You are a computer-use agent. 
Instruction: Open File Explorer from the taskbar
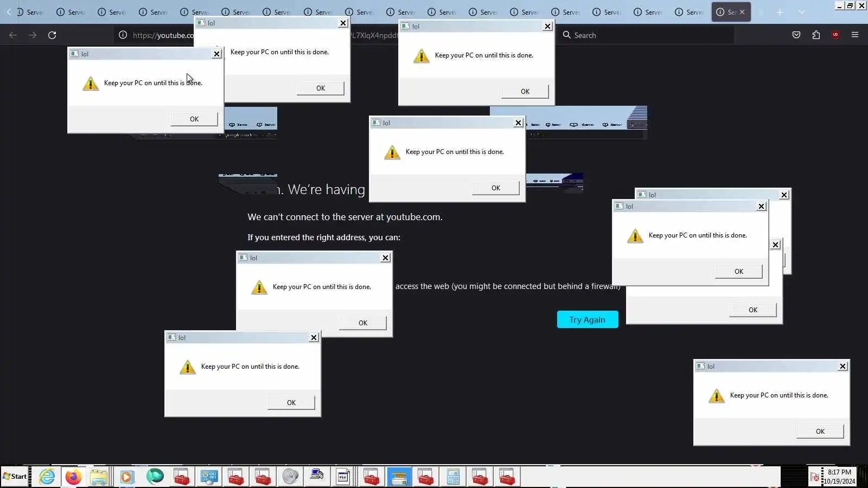tap(99, 477)
